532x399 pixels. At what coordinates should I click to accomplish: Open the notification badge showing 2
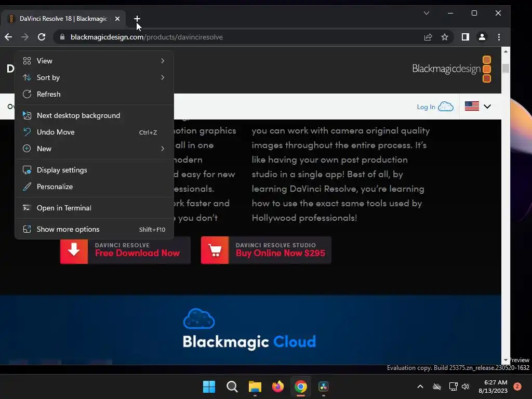[x=517, y=387]
